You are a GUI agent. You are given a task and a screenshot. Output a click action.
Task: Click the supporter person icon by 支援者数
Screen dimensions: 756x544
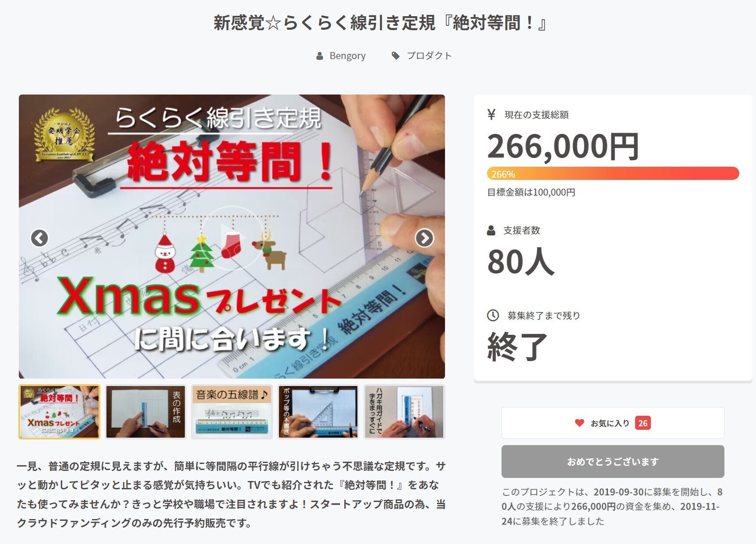coord(491,230)
